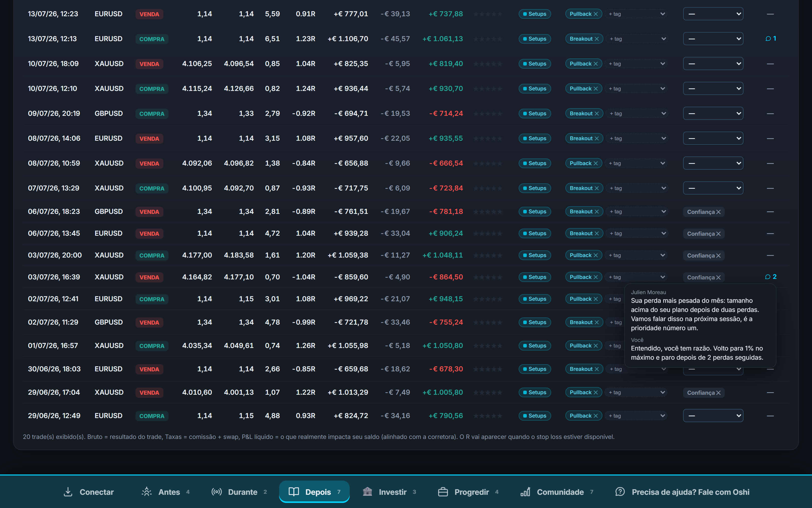Click the Comunidade bar chart icon
Viewport: 812px width, 508px height.
point(526,492)
